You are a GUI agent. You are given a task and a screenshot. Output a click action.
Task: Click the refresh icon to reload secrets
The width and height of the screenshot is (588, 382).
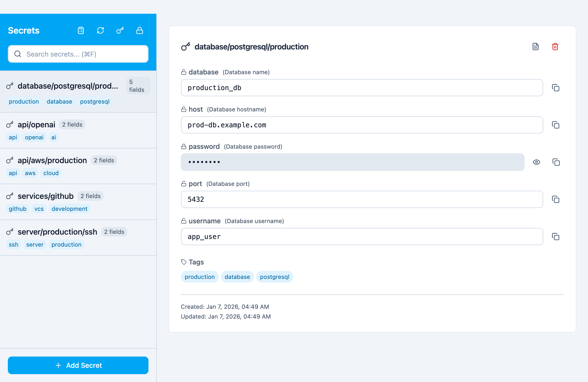(100, 30)
